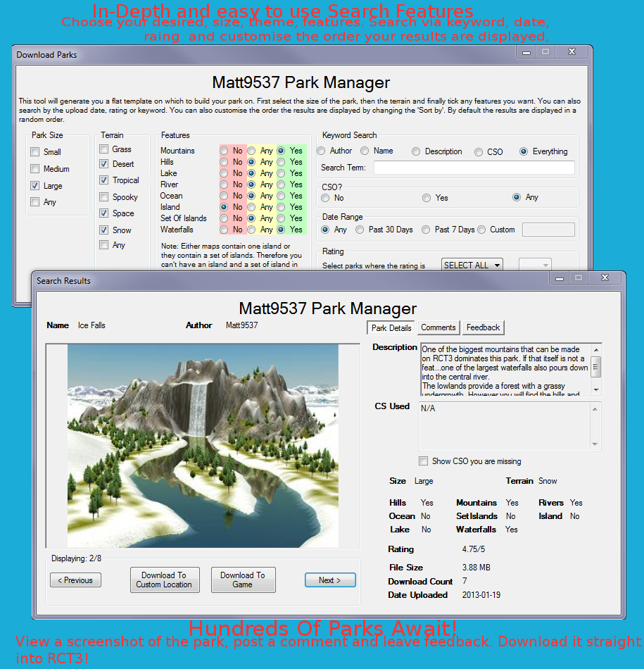Click the custom date input box
Screen dimensions: 644x669
click(x=548, y=230)
